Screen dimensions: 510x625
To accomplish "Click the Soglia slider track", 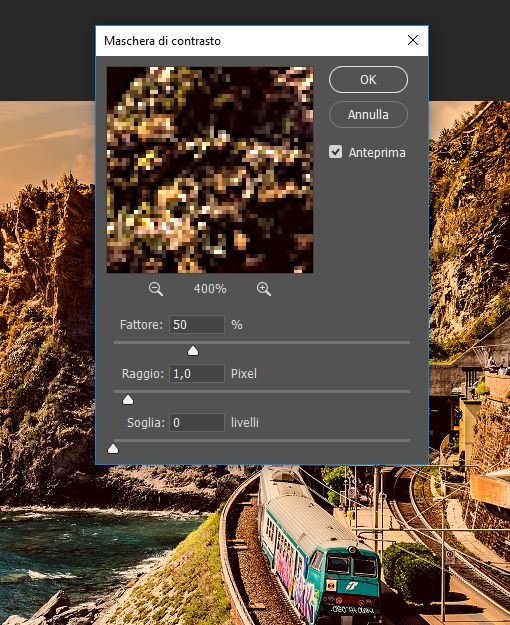I will (262, 440).
